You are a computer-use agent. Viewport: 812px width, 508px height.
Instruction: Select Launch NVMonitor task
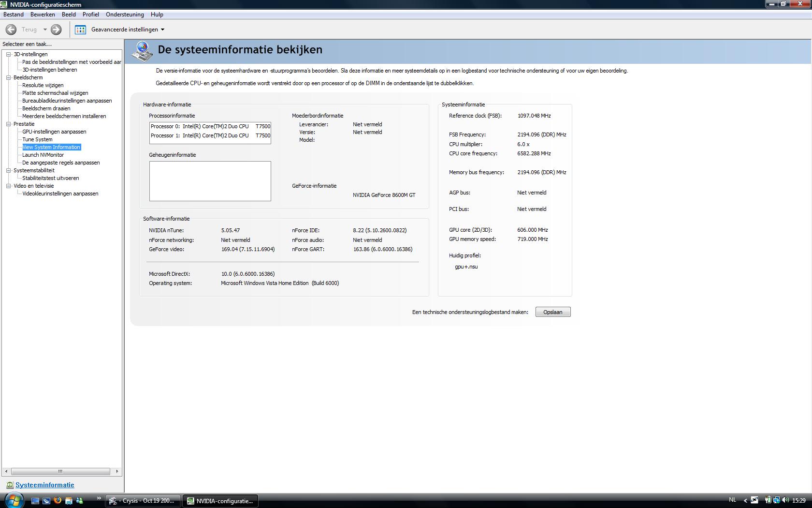pyautogui.click(x=43, y=155)
